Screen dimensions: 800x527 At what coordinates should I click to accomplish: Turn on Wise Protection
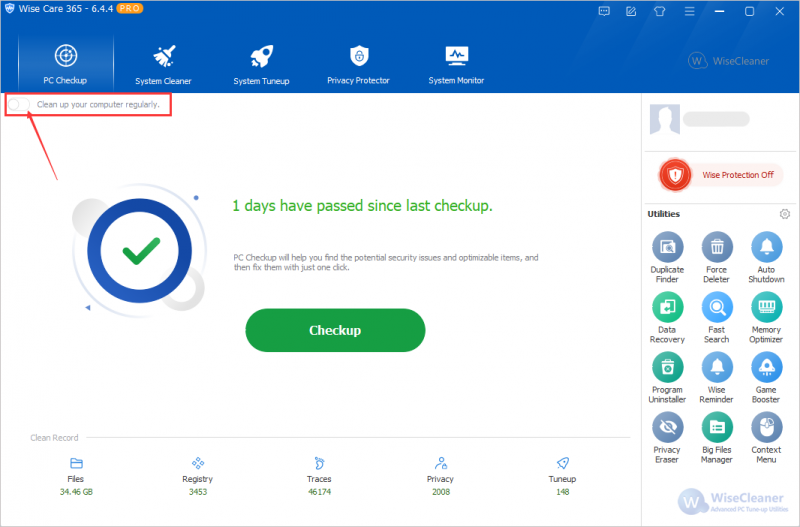click(721, 175)
